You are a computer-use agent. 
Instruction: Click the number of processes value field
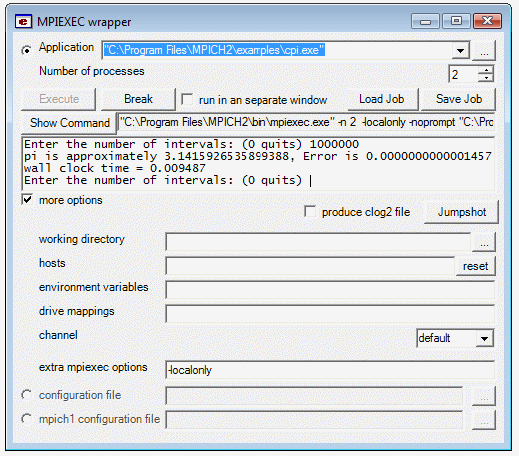[x=464, y=74]
